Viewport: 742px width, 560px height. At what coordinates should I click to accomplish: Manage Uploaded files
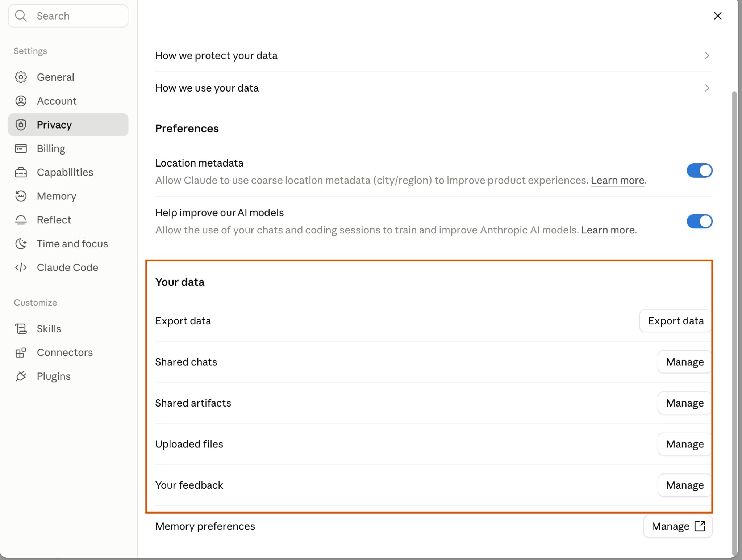[x=685, y=444]
